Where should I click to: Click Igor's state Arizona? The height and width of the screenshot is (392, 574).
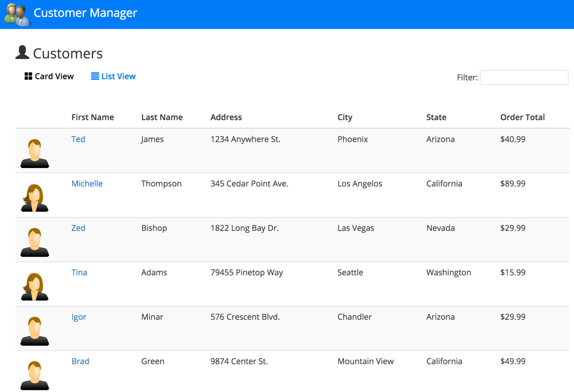(x=441, y=317)
